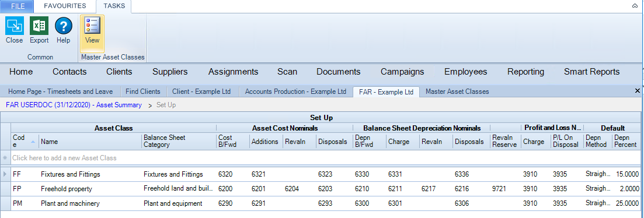Open Assignments in navigation bar
This screenshot has width=644, height=218.
coord(234,72)
